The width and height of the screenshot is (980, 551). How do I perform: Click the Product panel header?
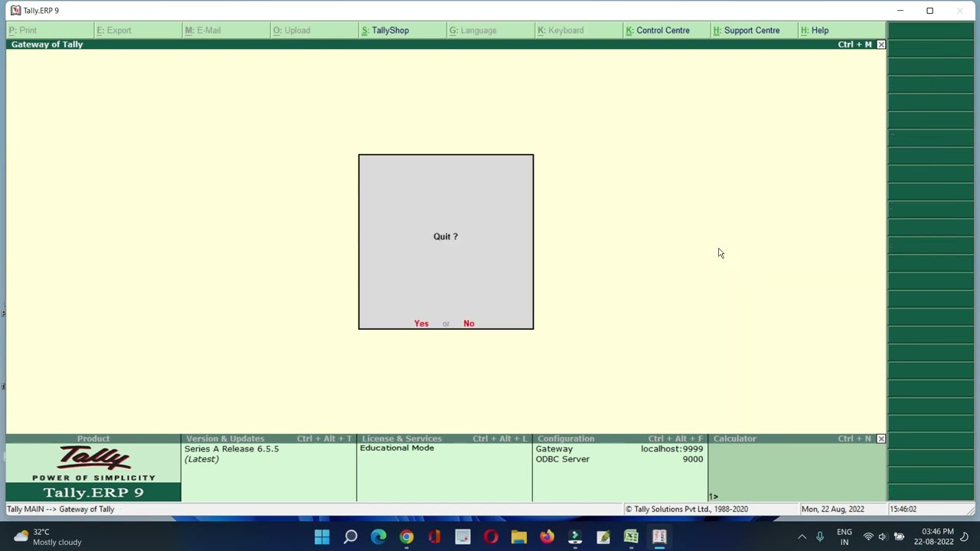[x=93, y=439]
